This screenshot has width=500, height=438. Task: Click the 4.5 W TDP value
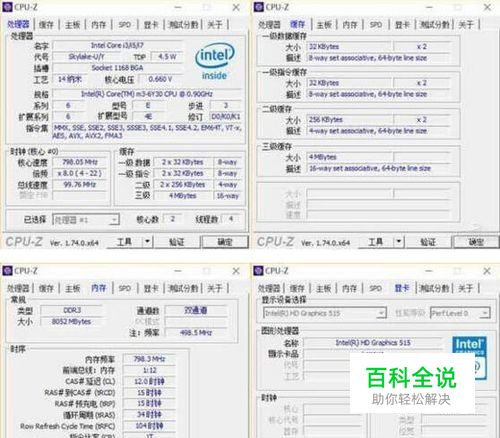(167, 57)
